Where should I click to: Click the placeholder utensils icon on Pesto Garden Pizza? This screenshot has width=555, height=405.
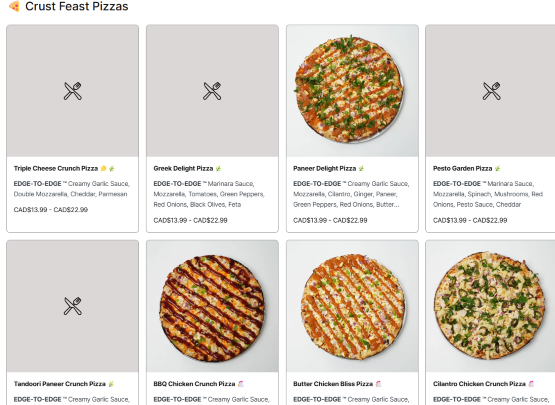point(492,91)
